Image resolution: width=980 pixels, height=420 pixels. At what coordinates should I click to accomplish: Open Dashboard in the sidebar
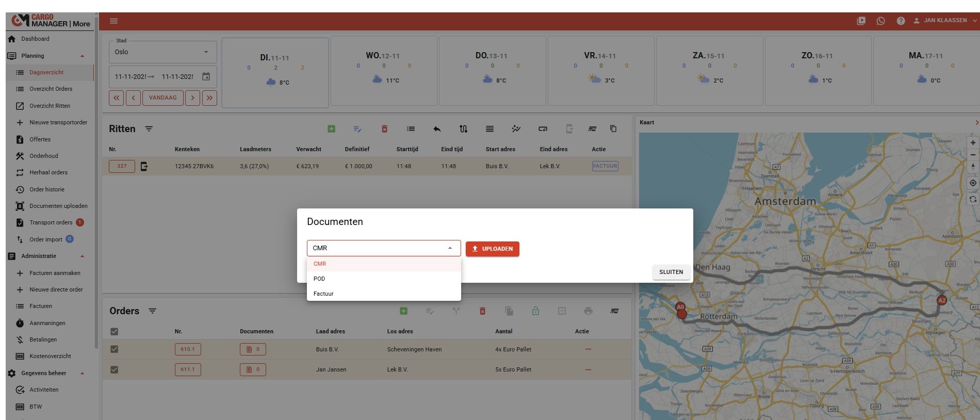[x=35, y=39]
